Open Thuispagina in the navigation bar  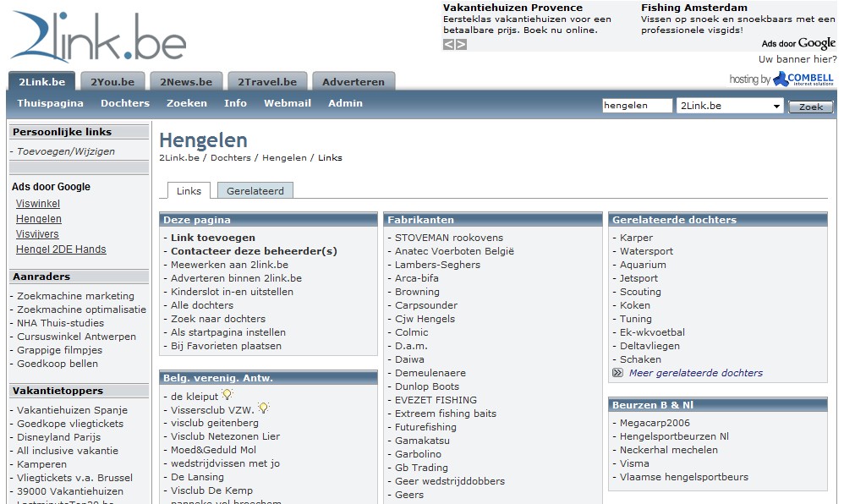pyautogui.click(x=50, y=103)
